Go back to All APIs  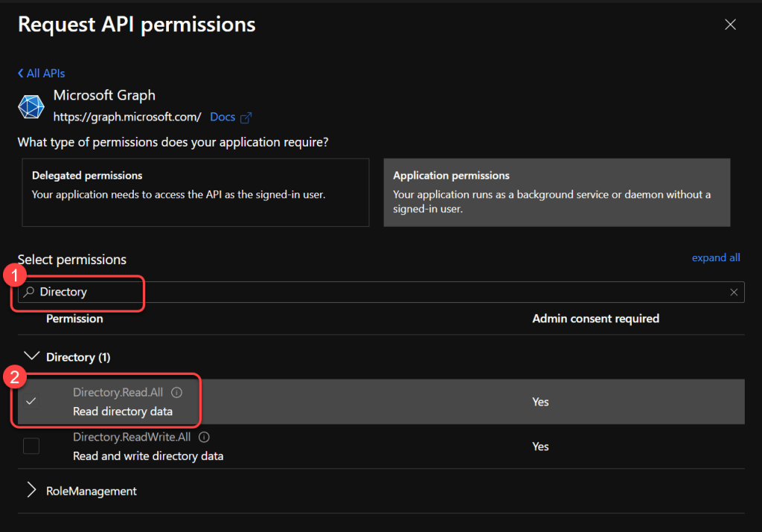click(42, 74)
